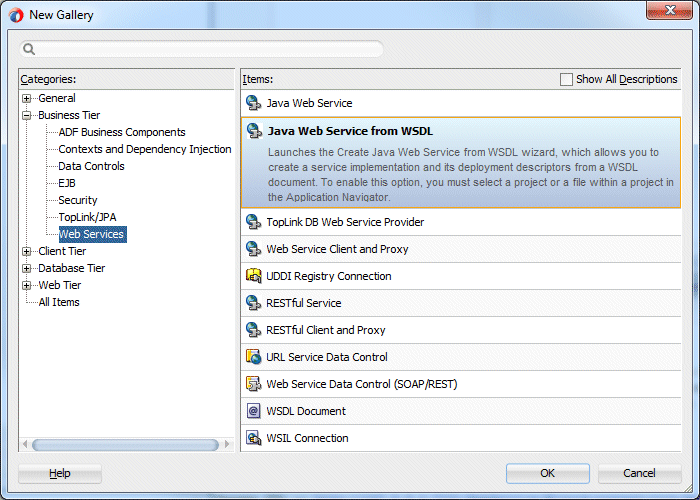Expand the Client Tier node
Viewport: 700px width, 500px height.
(27, 251)
